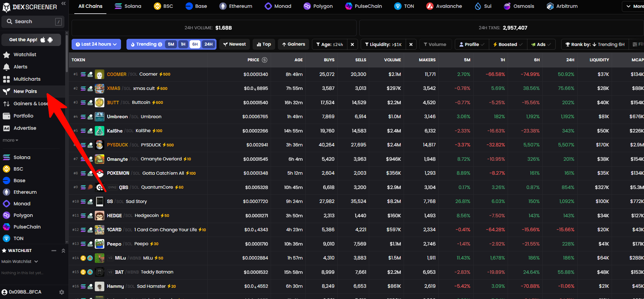Click the Trending info icon
The height and width of the screenshot is (299, 644).
tap(160, 45)
